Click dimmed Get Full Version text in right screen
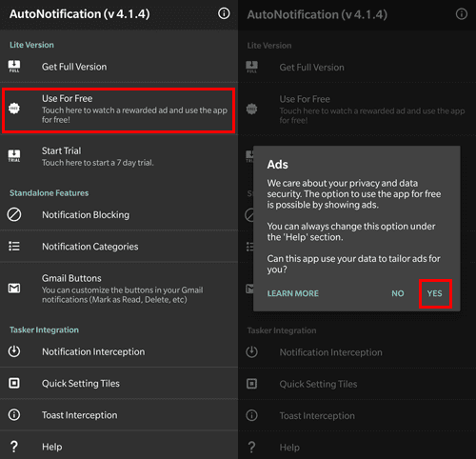Viewport: 476px width, 459px height. tap(311, 68)
